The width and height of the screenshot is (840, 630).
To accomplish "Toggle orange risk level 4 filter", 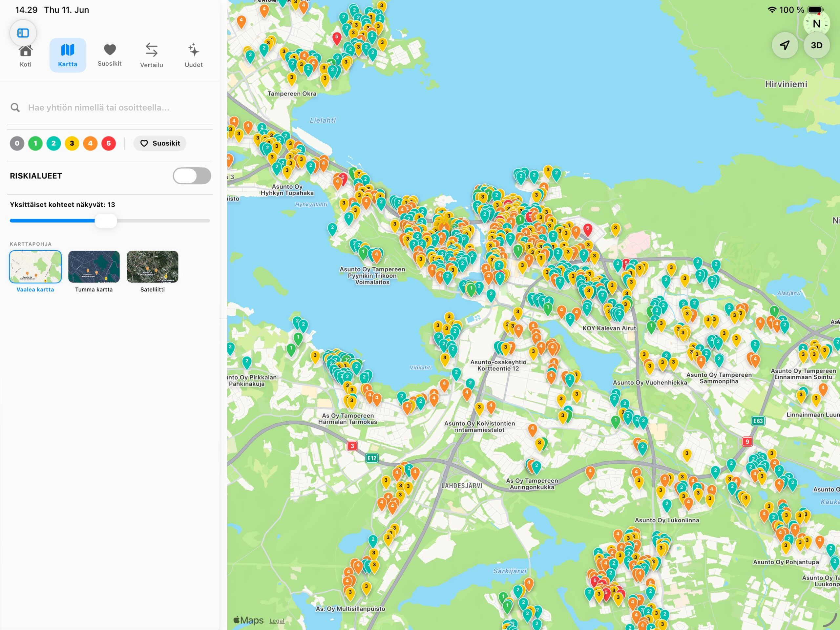I will tap(90, 143).
